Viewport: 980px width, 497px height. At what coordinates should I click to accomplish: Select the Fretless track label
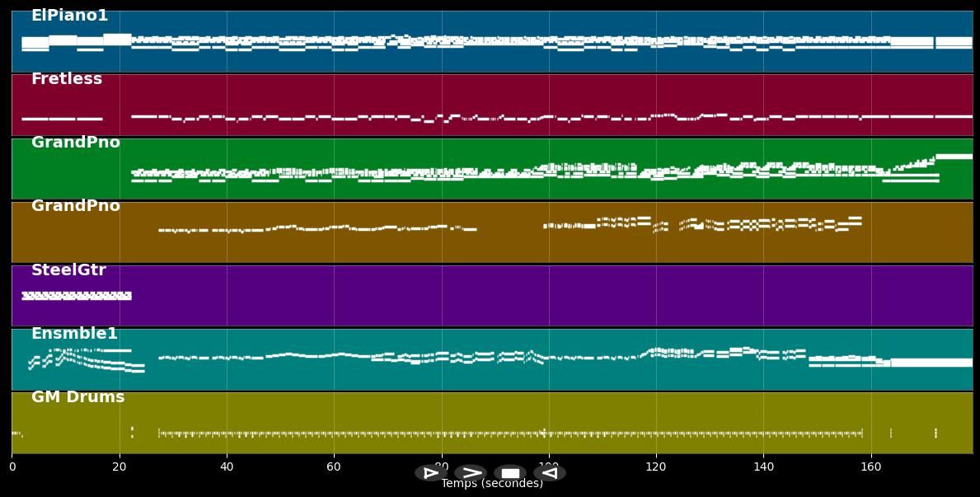pos(66,78)
